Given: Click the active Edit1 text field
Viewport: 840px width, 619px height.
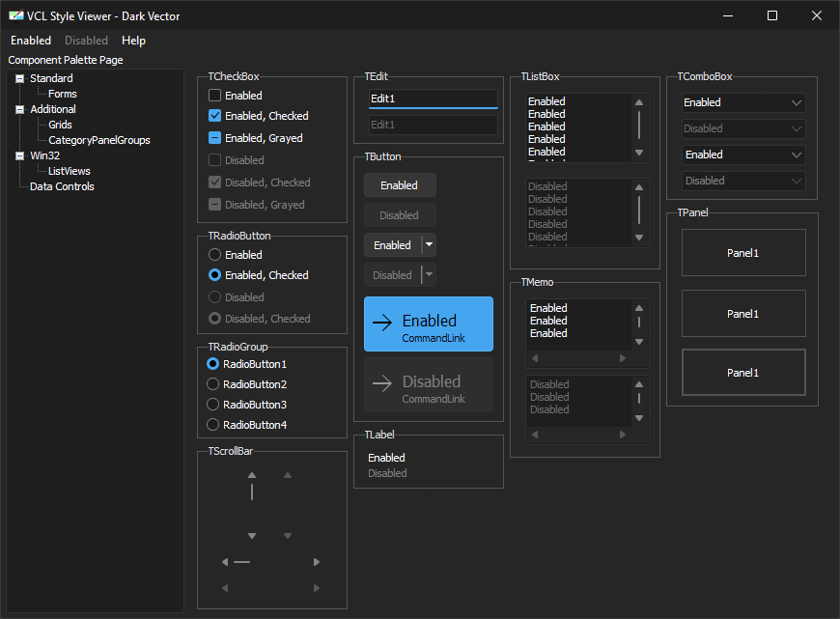Looking at the screenshot, I should pos(434,98).
